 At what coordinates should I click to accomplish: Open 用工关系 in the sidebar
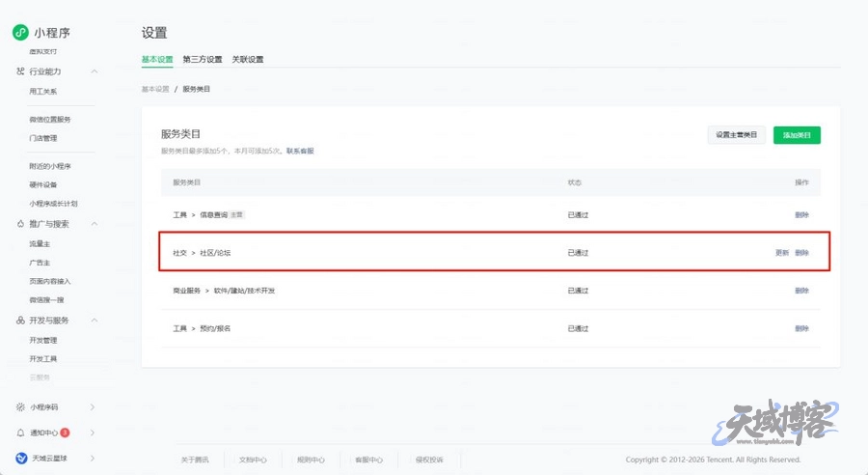click(43, 92)
